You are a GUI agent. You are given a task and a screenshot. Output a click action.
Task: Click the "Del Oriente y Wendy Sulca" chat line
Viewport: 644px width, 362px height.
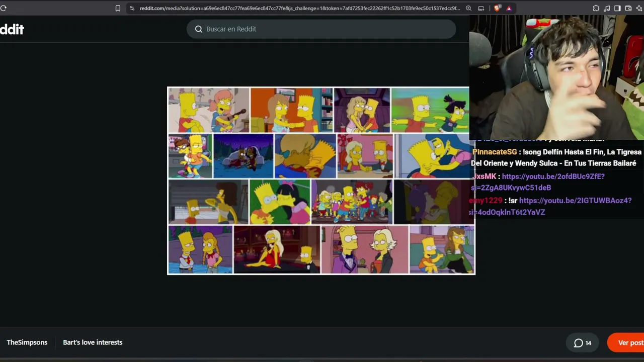[553, 163]
